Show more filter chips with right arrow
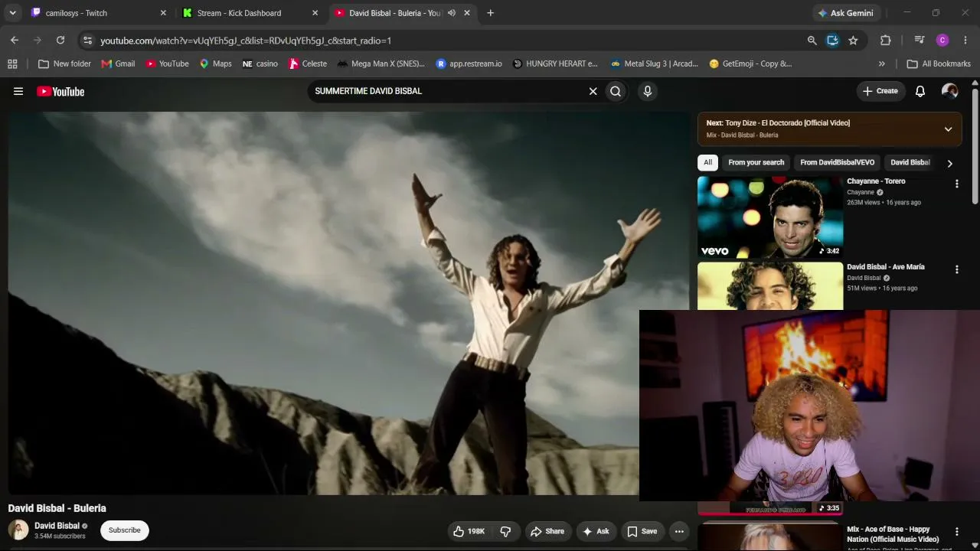 (x=949, y=163)
